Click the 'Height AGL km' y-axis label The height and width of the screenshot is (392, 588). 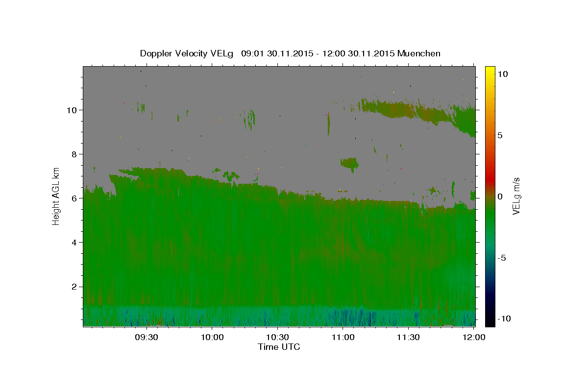[x=56, y=196]
